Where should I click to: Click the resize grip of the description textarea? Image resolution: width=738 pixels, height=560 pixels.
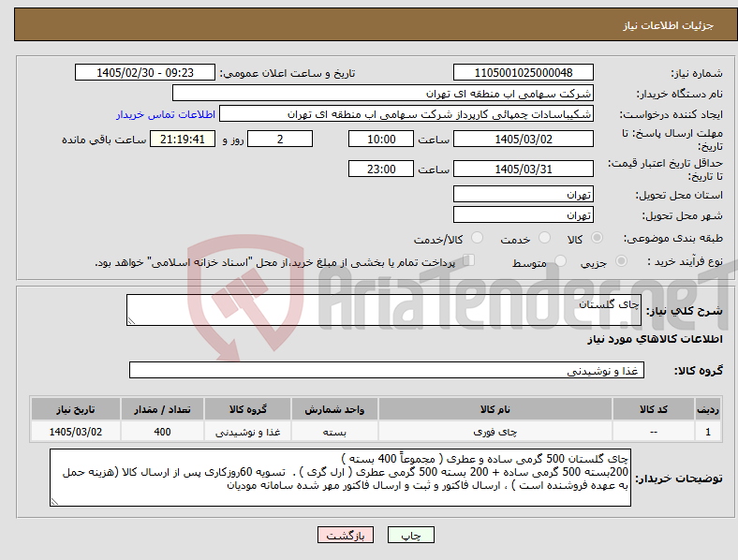point(131,321)
